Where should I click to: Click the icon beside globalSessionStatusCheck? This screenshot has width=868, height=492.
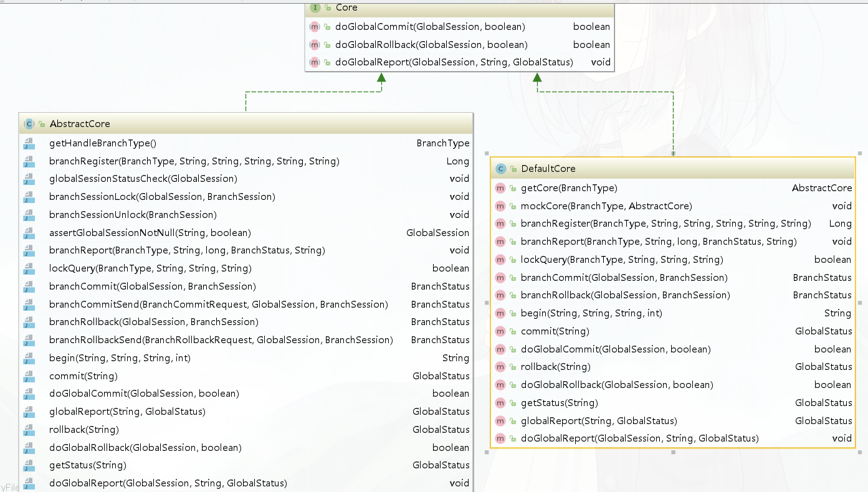click(x=29, y=179)
